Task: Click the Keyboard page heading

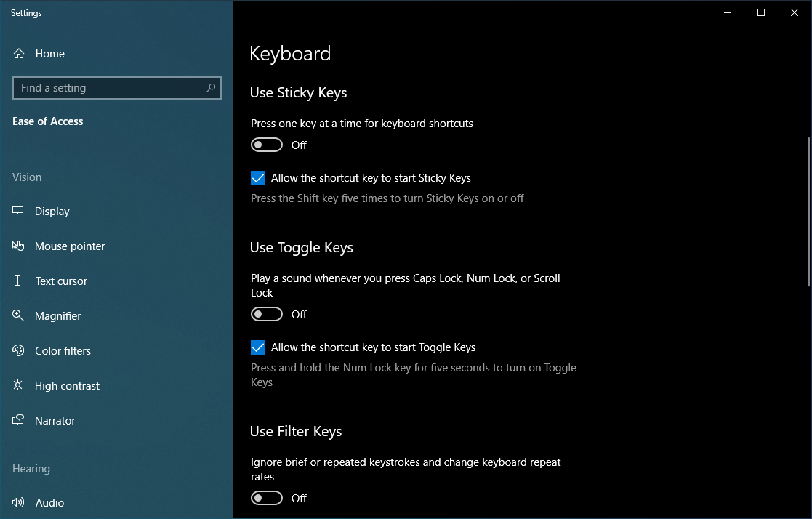Action: pos(290,53)
